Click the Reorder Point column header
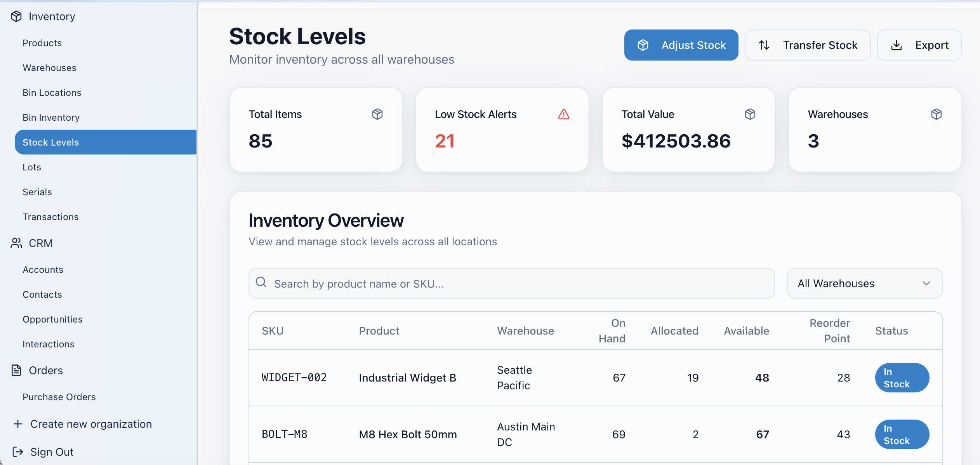Viewport: 980px width, 465px height. (x=830, y=331)
